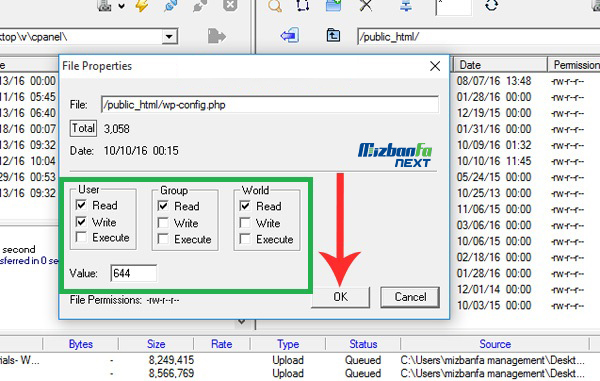Click OK in the File Properties dialog
This screenshot has width=600, height=381.
341,297
